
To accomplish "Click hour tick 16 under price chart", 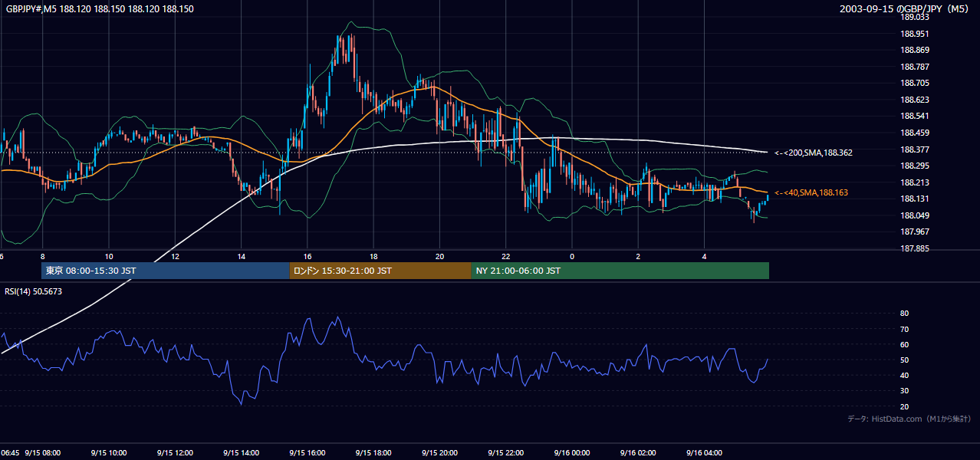I will [307, 256].
